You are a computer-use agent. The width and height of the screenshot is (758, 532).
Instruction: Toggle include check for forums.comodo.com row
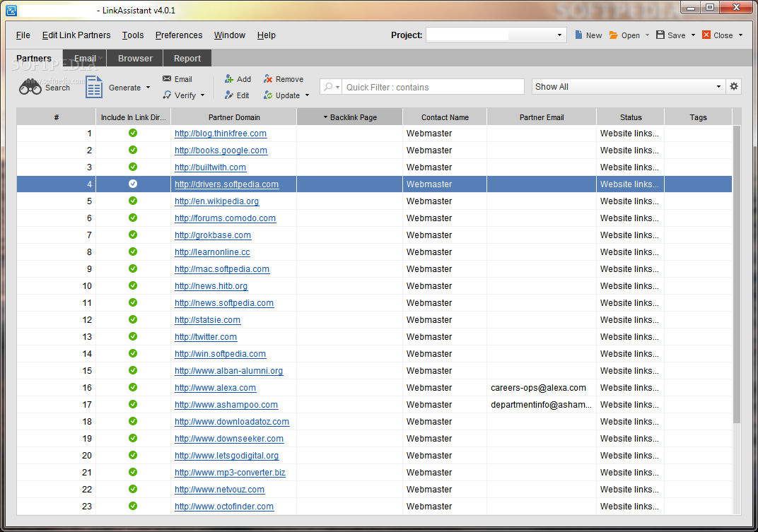tap(133, 218)
